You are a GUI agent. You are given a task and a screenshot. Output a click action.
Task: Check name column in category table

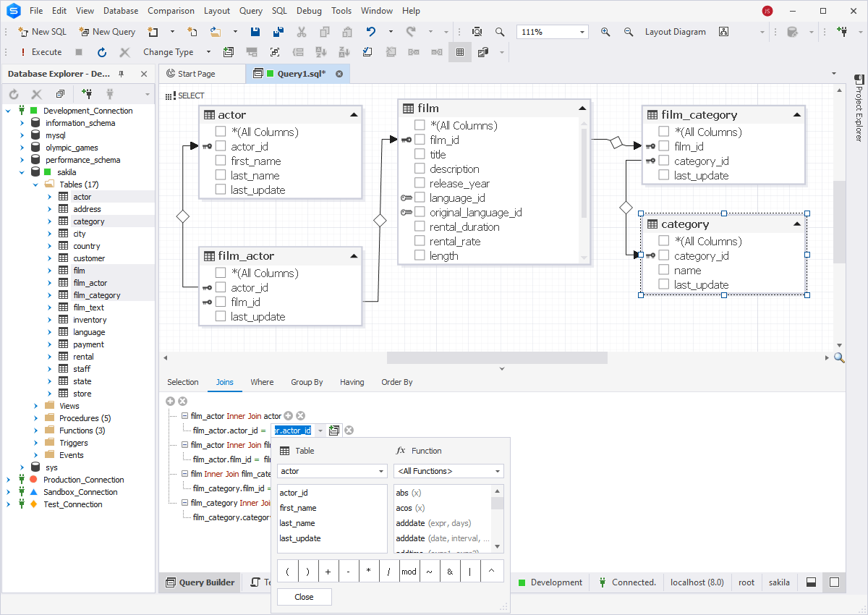coord(664,270)
